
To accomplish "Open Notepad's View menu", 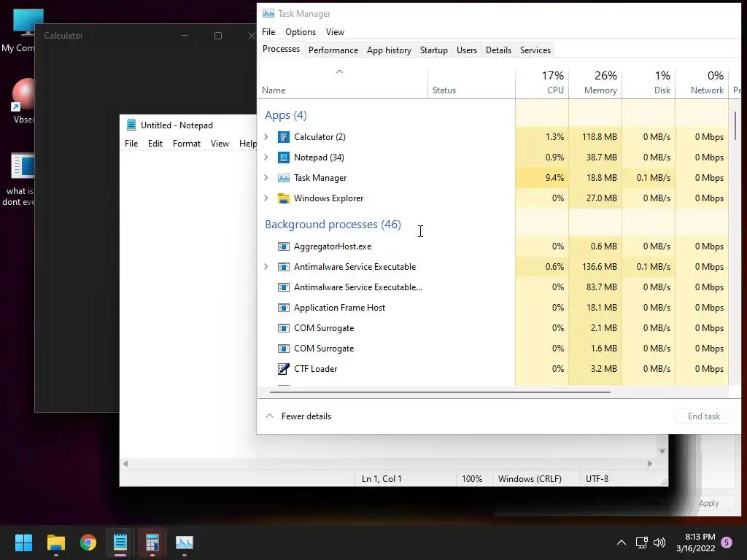I will pos(220,144).
